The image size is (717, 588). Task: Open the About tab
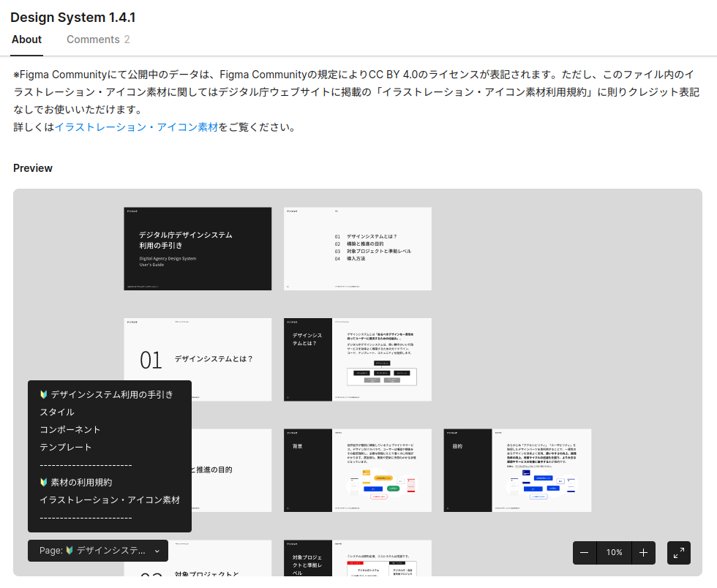tap(26, 39)
